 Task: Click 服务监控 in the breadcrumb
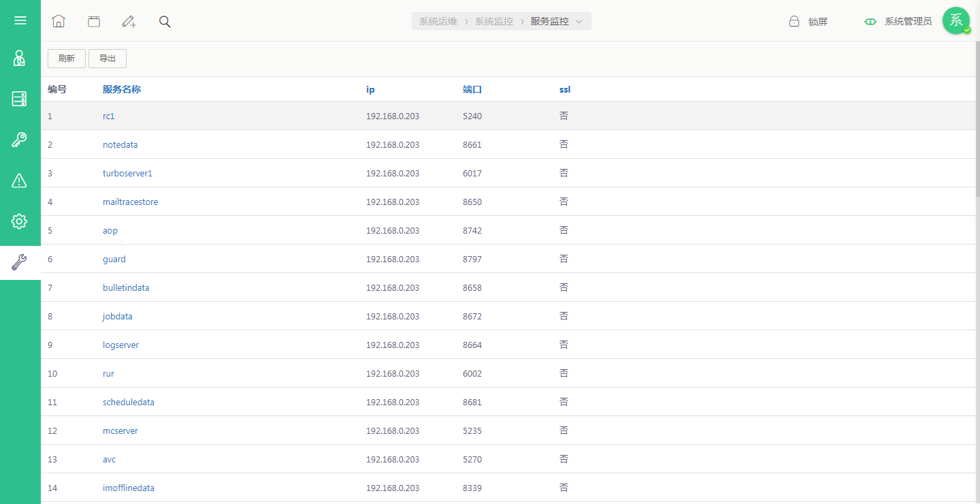coord(550,21)
